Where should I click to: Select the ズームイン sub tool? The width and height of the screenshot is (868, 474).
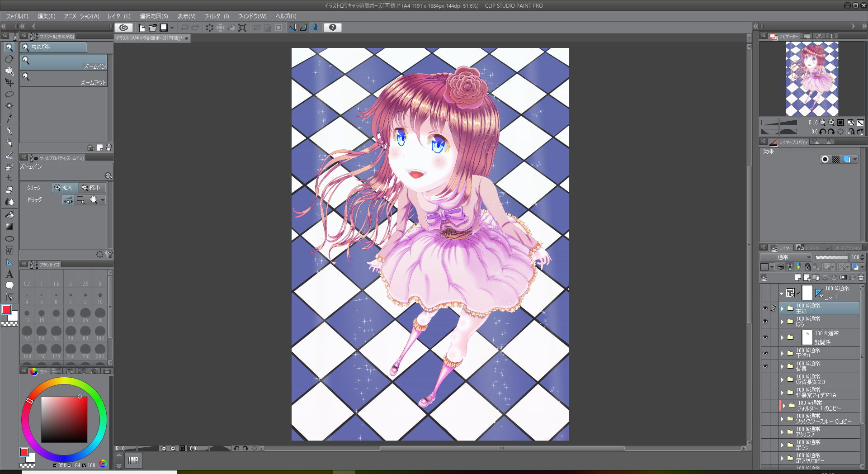(x=64, y=62)
